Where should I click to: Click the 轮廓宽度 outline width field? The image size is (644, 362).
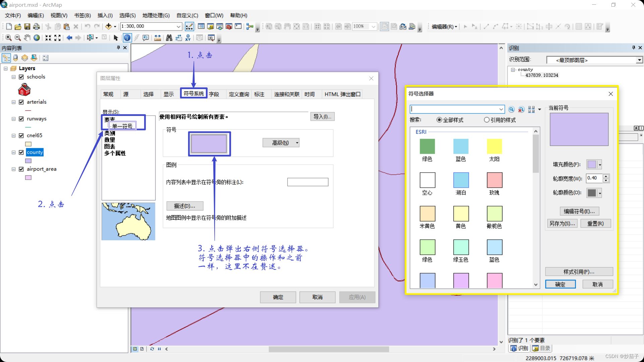(594, 178)
